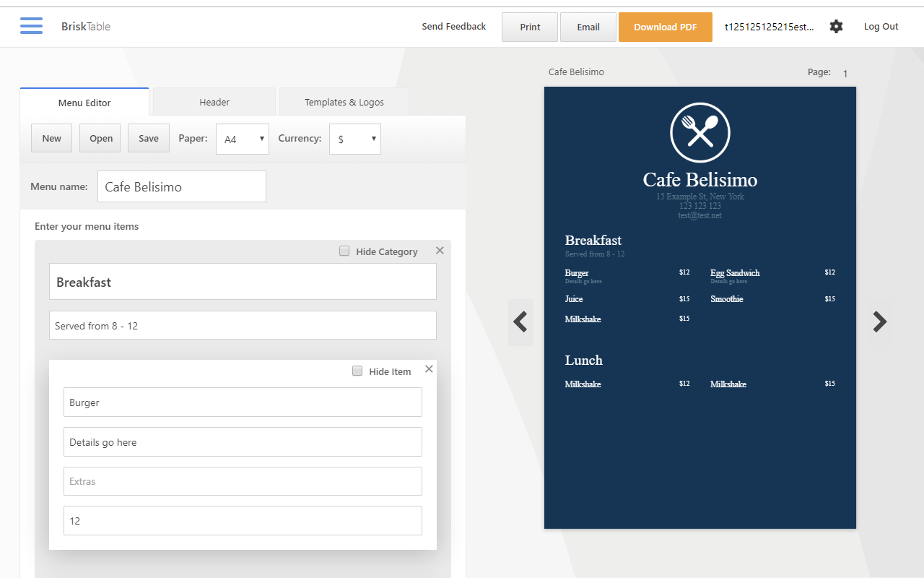Go to previous menu page arrow

pyautogui.click(x=520, y=322)
